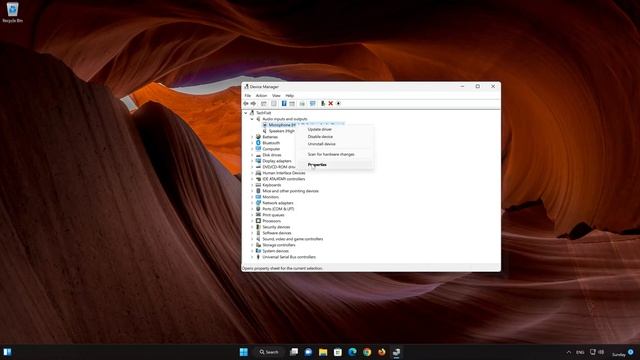Collapse Audio inputs and outputs node
The height and width of the screenshot is (360, 640).
point(252,119)
